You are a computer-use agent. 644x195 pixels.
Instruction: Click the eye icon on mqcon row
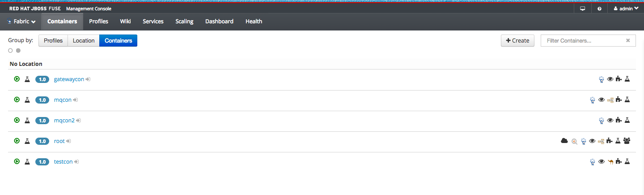point(602,100)
